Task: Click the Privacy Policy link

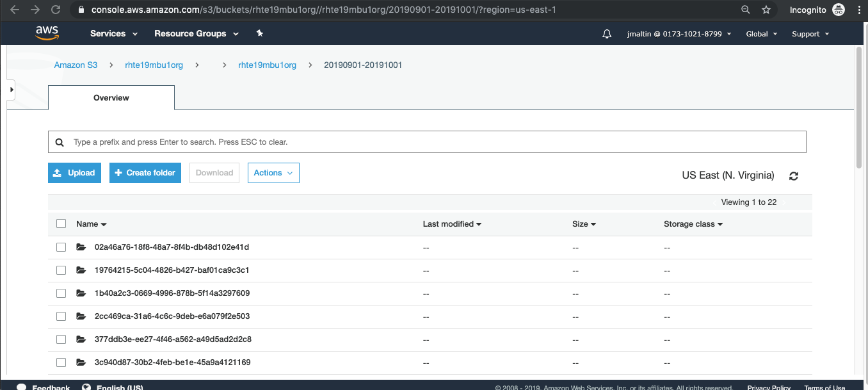Action: click(769, 387)
